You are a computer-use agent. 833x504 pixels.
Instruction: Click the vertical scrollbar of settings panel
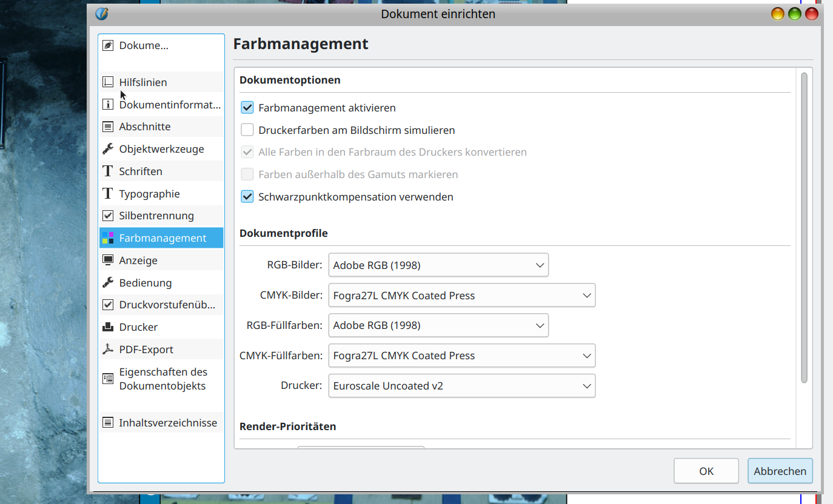pos(804,227)
